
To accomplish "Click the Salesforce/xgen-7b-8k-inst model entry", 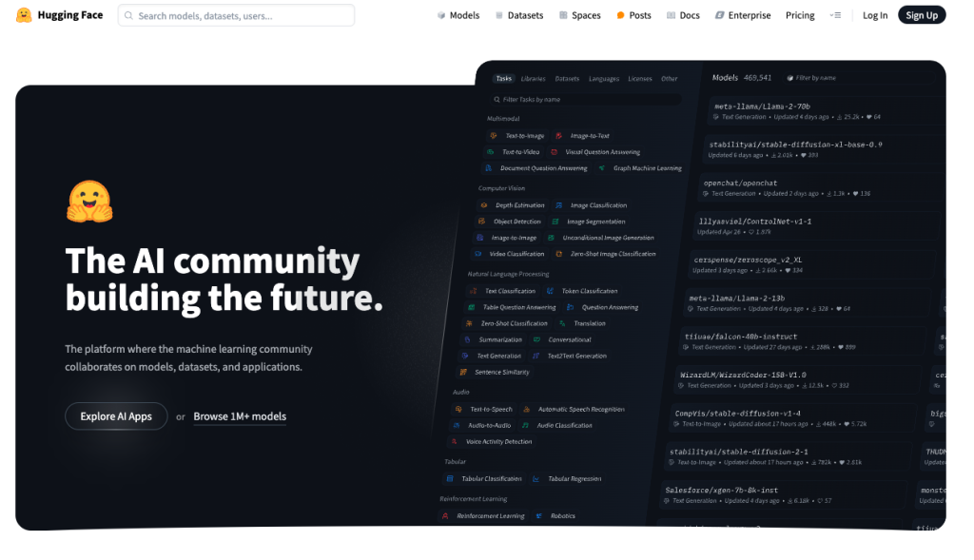I will click(782, 494).
